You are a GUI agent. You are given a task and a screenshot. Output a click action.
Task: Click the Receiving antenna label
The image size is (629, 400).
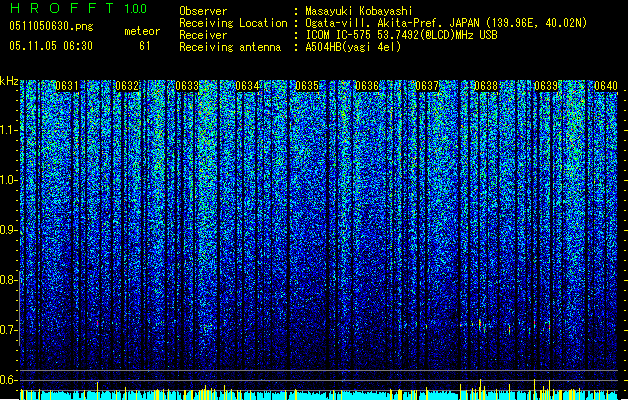coord(230,47)
